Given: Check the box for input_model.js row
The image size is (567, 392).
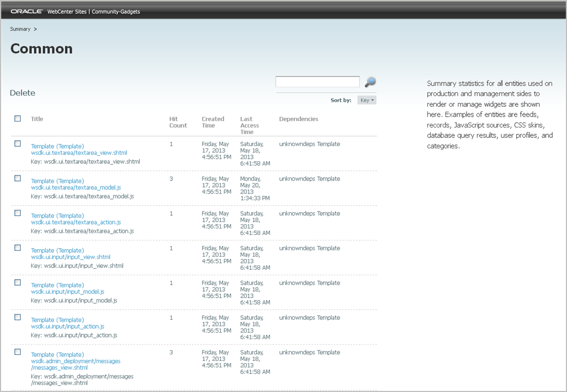Looking at the screenshot, I should click(17, 282).
